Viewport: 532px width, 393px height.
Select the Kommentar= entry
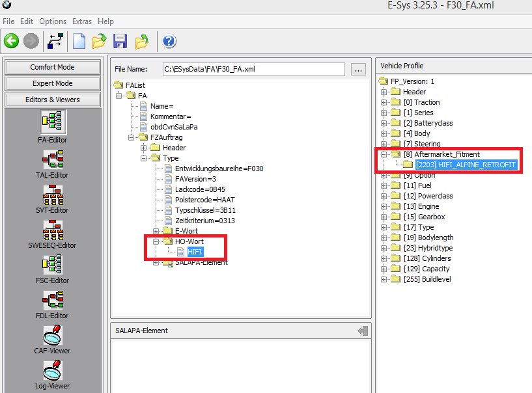pyautogui.click(x=171, y=116)
